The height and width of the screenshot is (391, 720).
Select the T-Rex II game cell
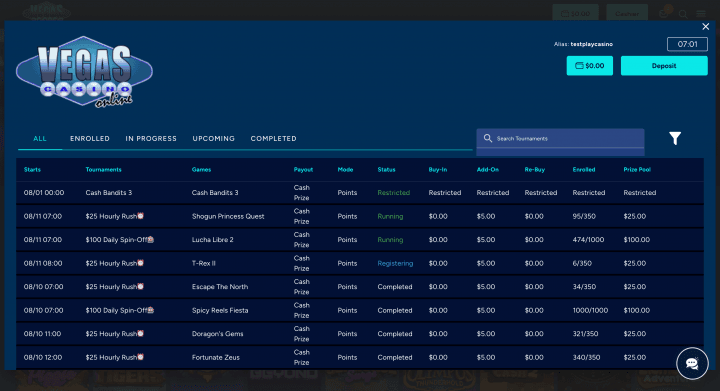tap(203, 263)
